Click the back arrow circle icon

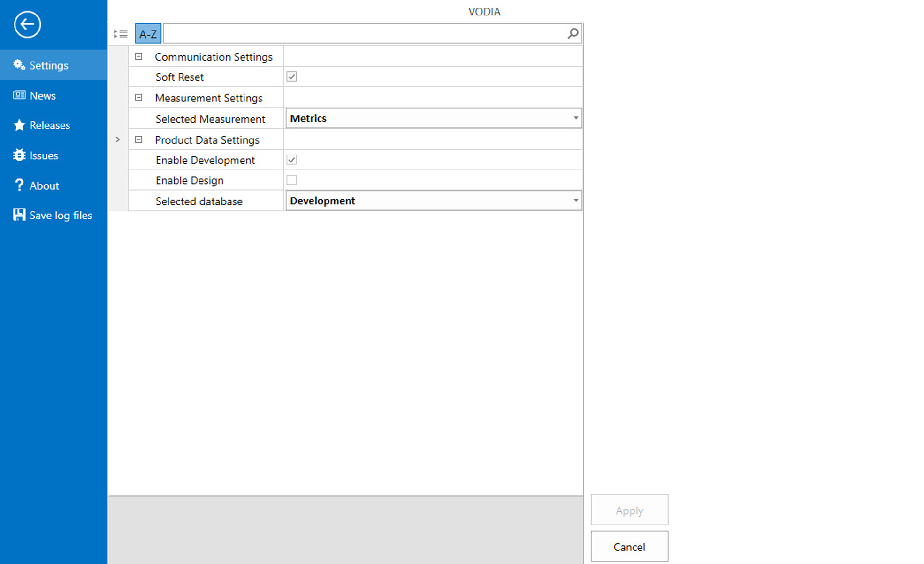coord(27,24)
